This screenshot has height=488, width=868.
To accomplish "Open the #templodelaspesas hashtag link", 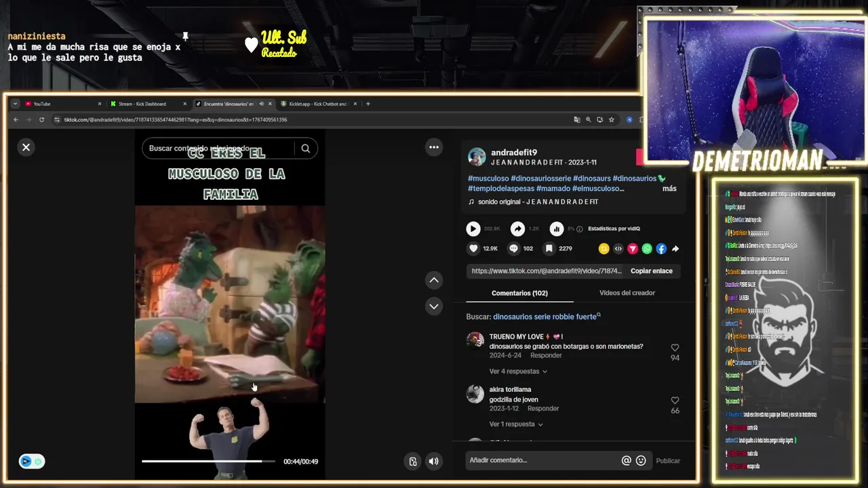I will [x=501, y=188].
